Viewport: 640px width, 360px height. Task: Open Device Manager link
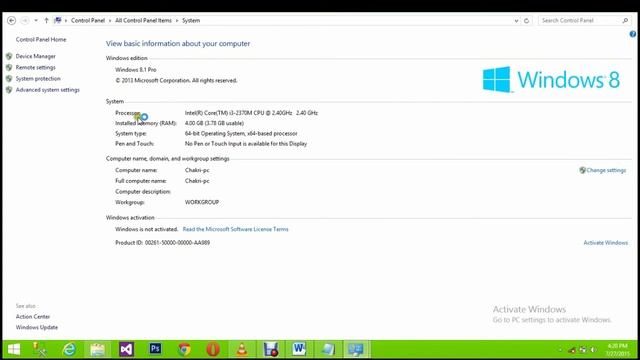pos(36,56)
